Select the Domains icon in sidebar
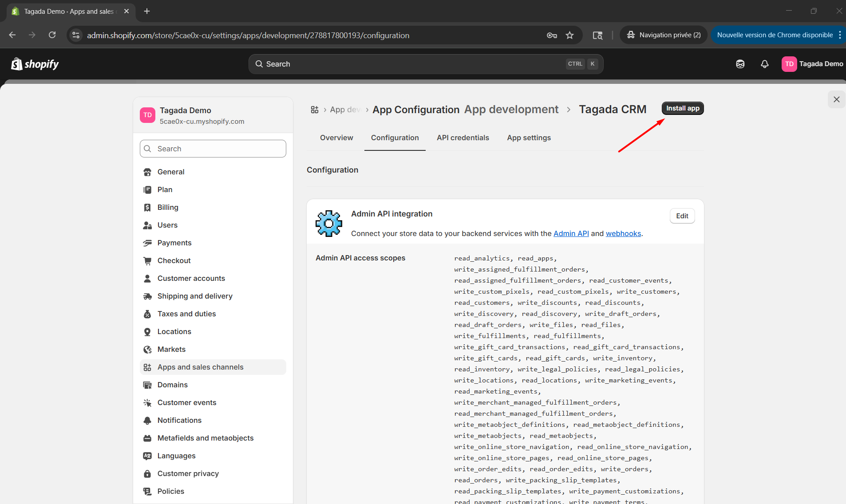This screenshot has width=846, height=504. click(x=147, y=385)
